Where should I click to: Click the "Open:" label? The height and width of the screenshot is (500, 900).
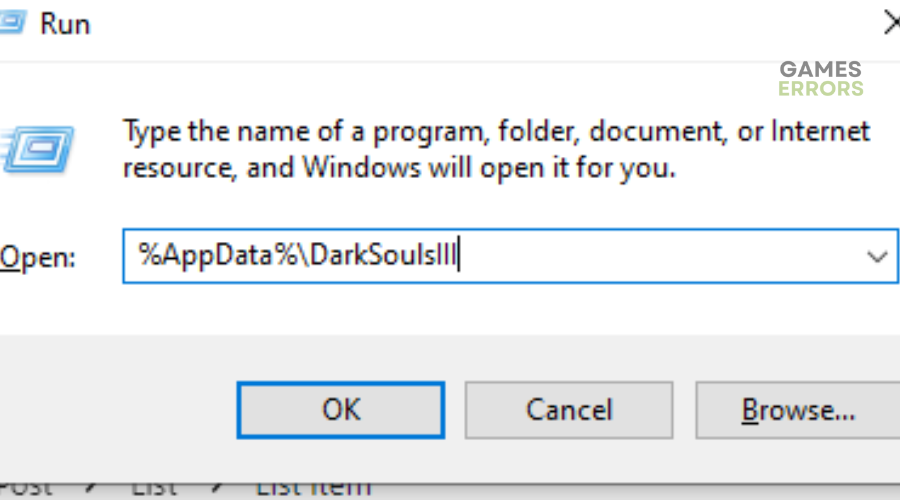tap(38, 257)
